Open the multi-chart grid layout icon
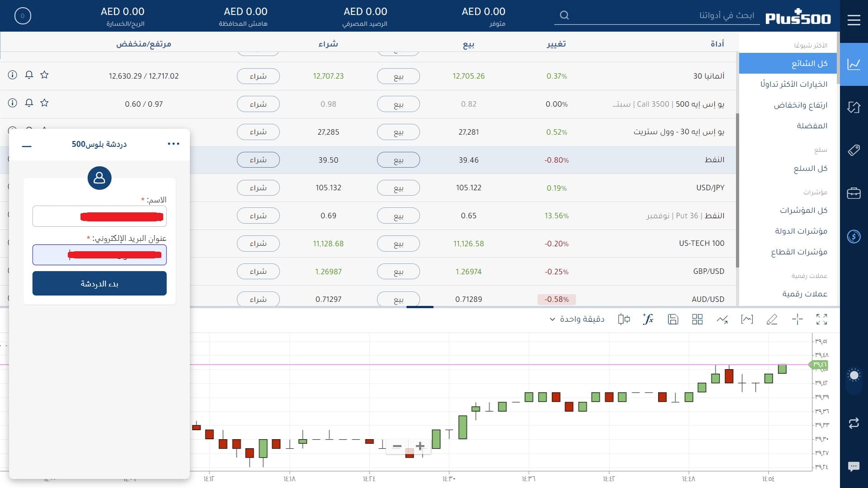 coord(697,319)
